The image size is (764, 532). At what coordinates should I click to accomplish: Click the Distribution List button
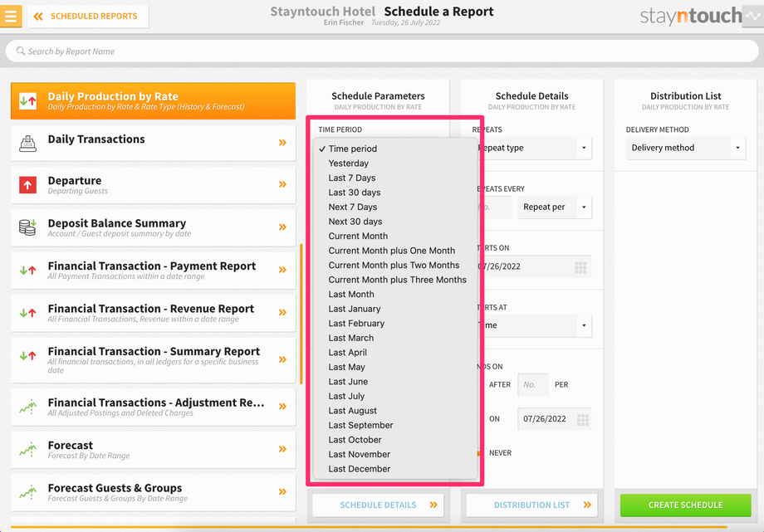click(531, 505)
